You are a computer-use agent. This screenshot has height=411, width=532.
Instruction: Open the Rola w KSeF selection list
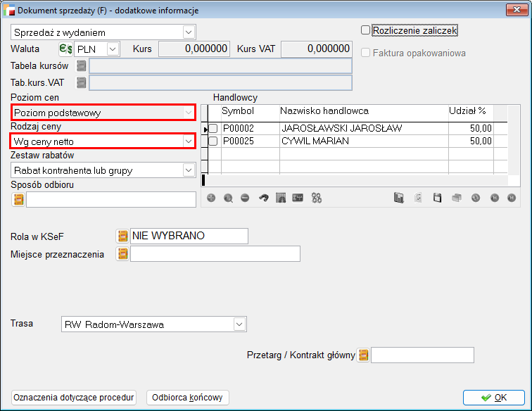point(122,236)
